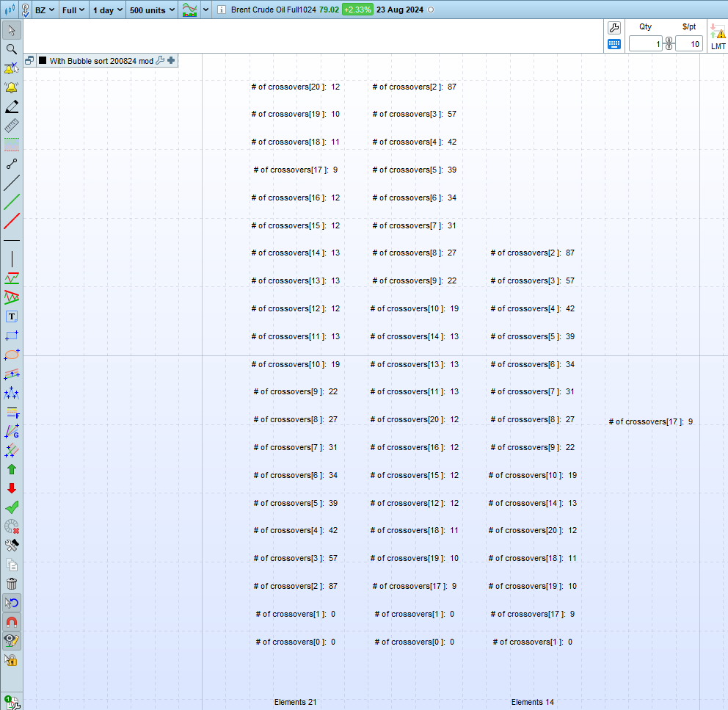Open the wrench and hammer object settings
Viewport: 728px width, 710px height.
click(x=12, y=546)
